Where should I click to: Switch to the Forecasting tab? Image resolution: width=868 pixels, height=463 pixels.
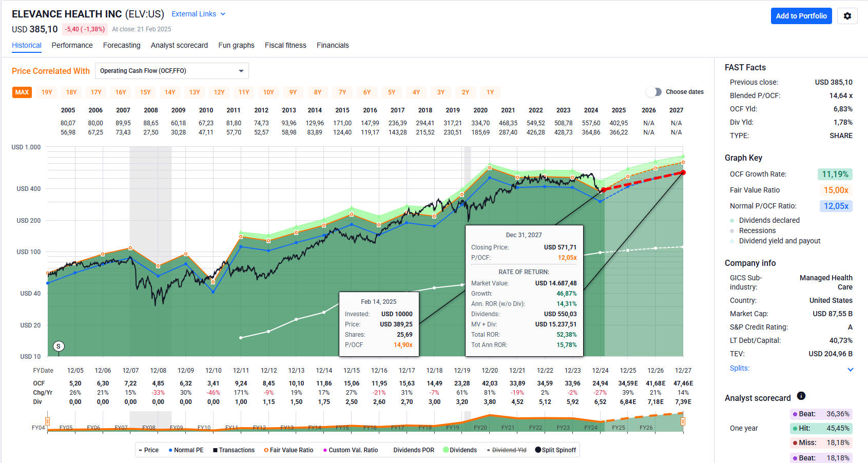(122, 45)
